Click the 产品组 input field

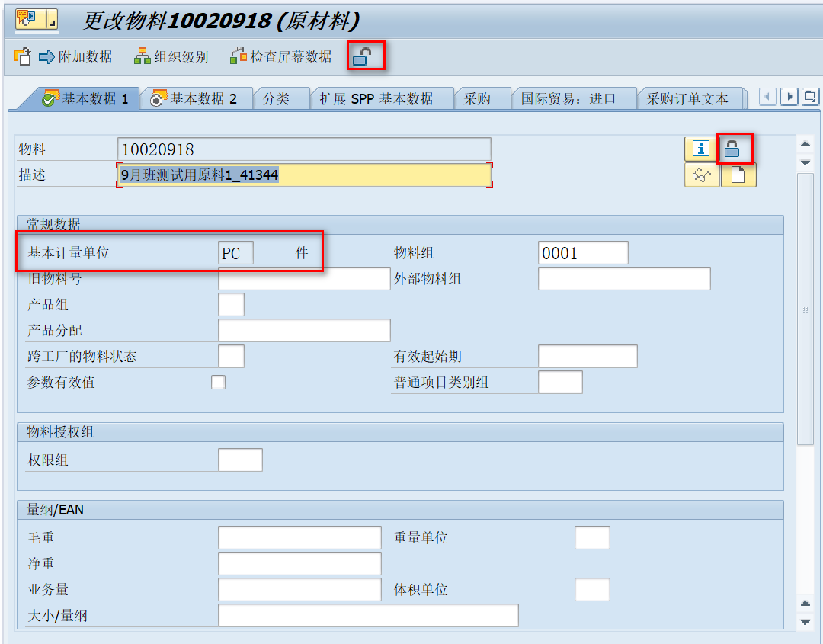231,304
